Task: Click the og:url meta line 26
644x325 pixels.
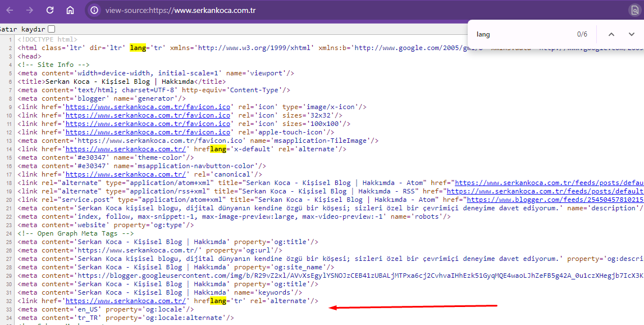Action: coord(150,250)
